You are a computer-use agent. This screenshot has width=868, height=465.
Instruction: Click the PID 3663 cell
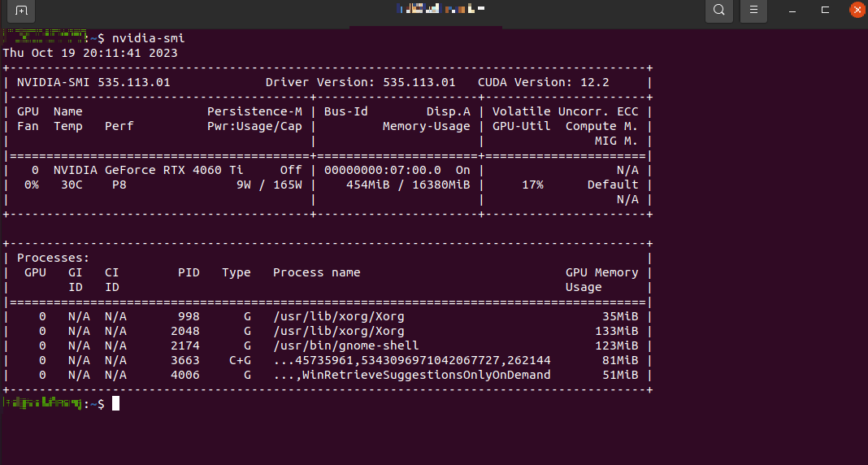[x=184, y=360]
